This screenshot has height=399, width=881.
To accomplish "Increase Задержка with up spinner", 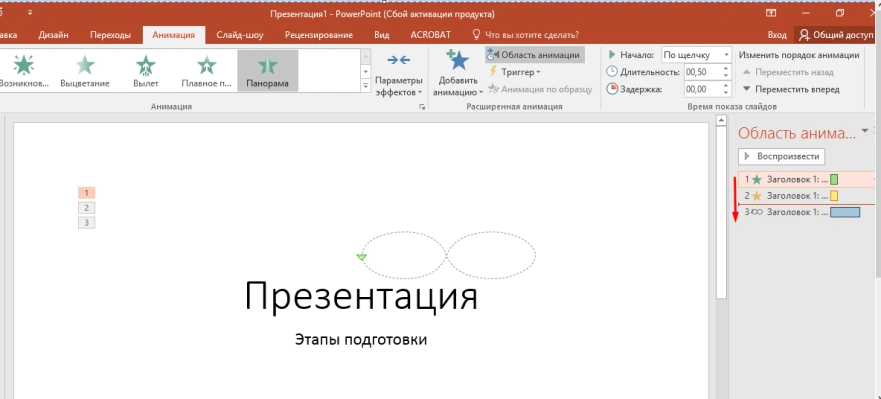I will [x=726, y=85].
